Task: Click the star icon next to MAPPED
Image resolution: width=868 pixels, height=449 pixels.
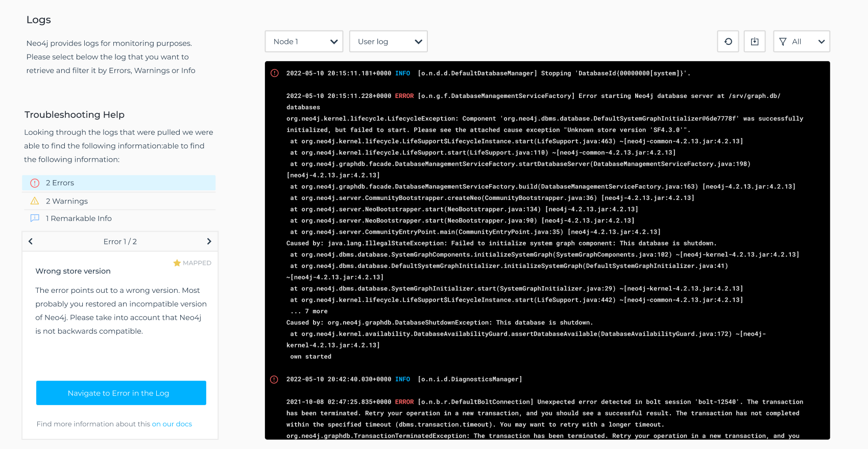Action: click(177, 263)
